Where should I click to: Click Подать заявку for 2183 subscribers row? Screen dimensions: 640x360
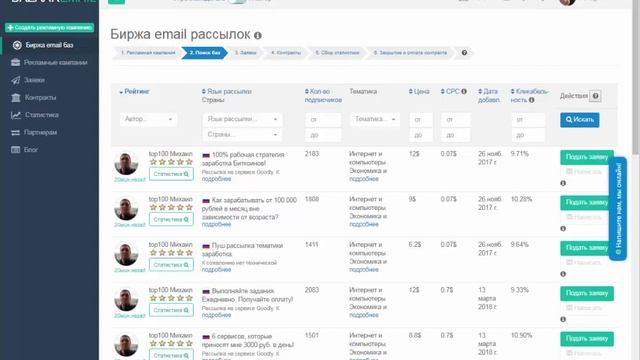pos(587,157)
